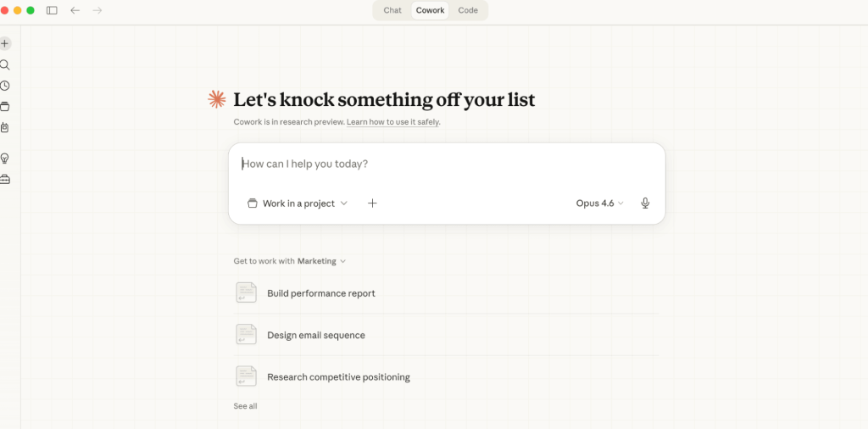Open history via the clock icon
868x429 pixels.
pyautogui.click(x=4, y=86)
